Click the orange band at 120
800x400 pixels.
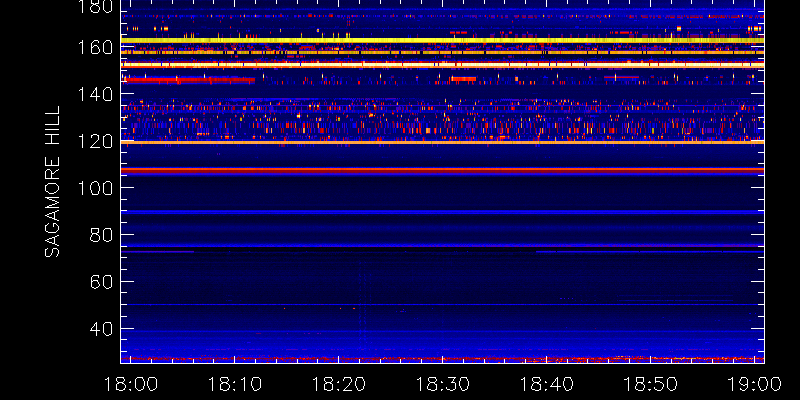[442, 142]
